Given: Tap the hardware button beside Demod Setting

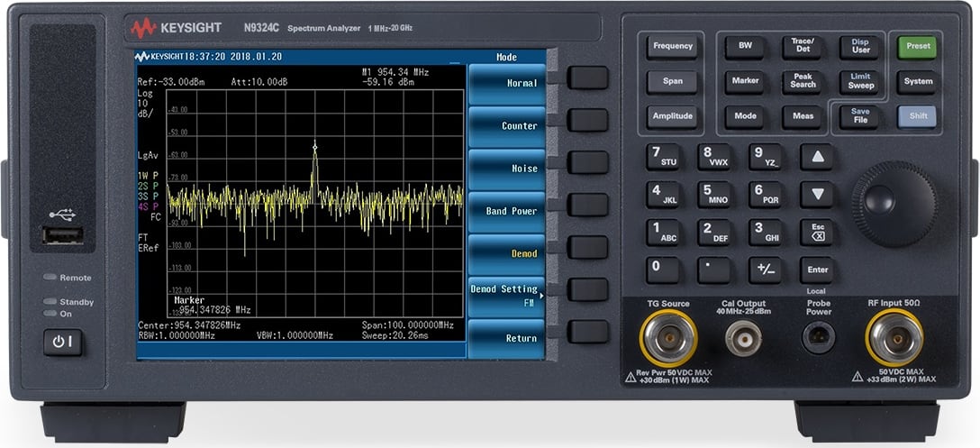Looking at the screenshot, I should click(x=587, y=289).
